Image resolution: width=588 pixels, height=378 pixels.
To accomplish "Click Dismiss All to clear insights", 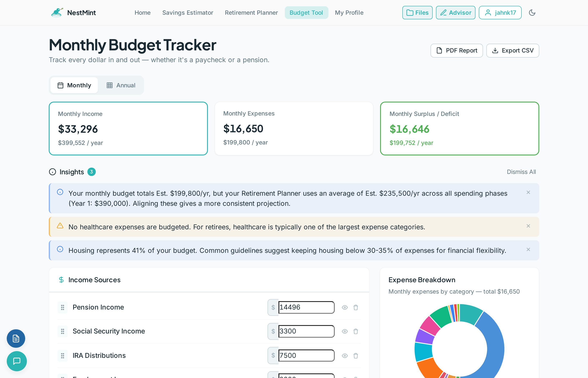I will tap(521, 172).
